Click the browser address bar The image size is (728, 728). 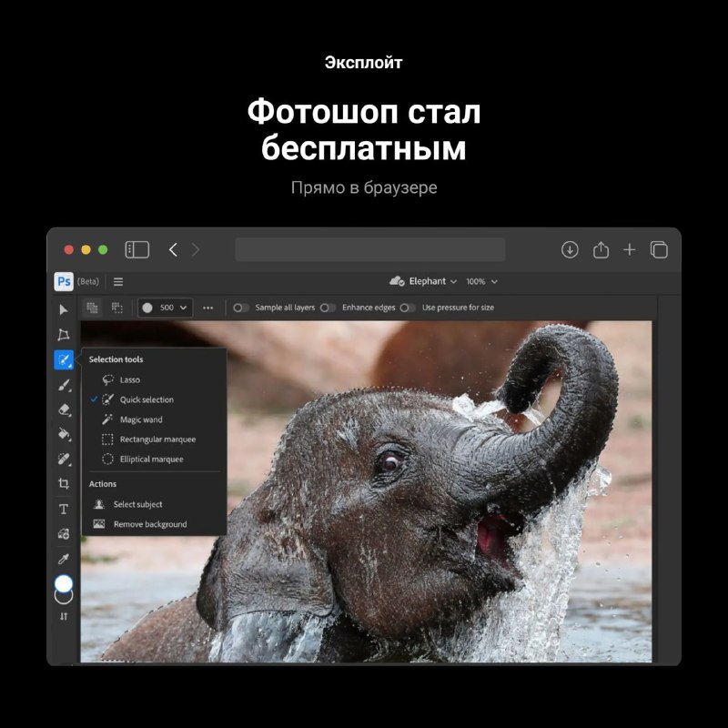click(x=369, y=249)
